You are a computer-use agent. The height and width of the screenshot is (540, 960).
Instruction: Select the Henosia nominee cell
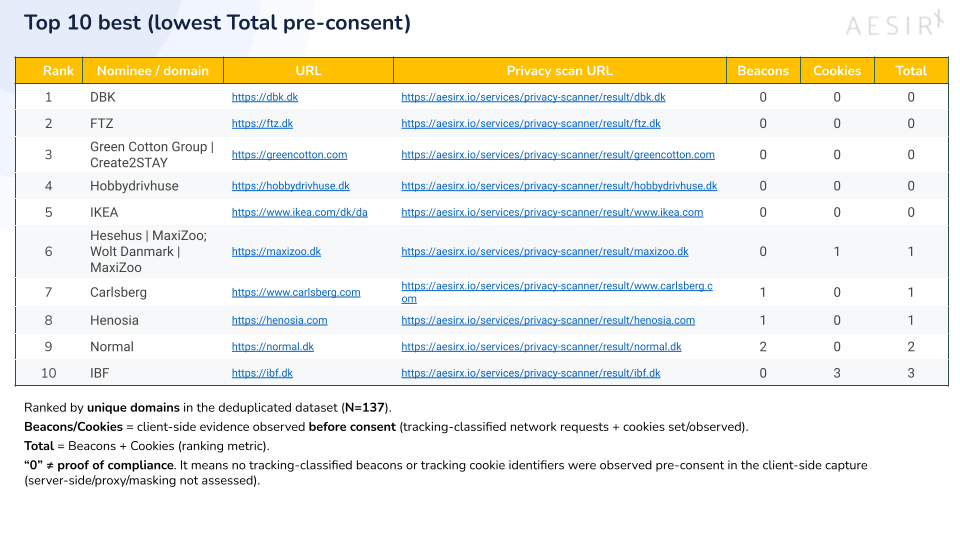(x=153, y=321)
